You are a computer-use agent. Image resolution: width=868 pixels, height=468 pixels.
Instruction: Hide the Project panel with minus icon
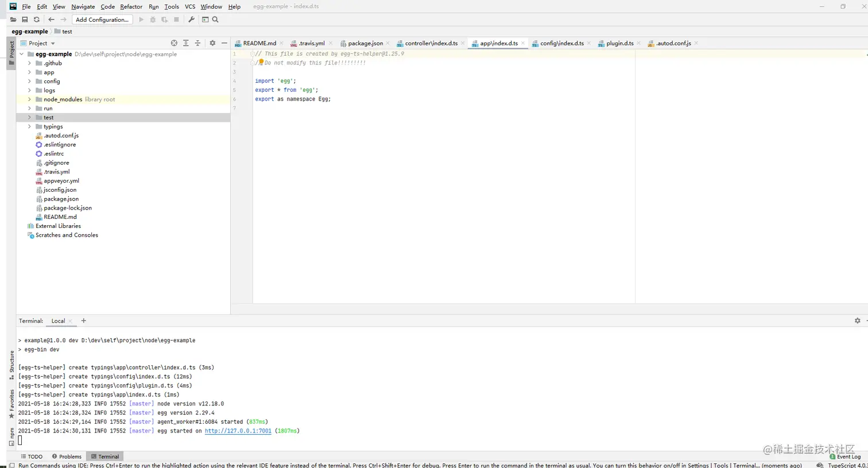point(224,43)
